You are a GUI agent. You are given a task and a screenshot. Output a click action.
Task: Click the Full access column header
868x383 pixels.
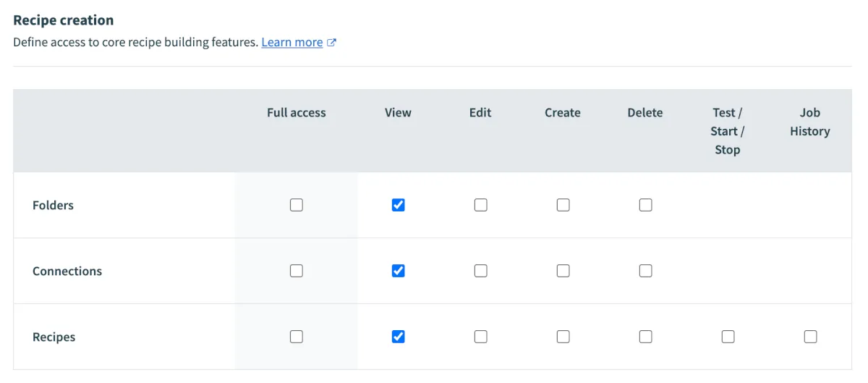(x=297, y=113)
